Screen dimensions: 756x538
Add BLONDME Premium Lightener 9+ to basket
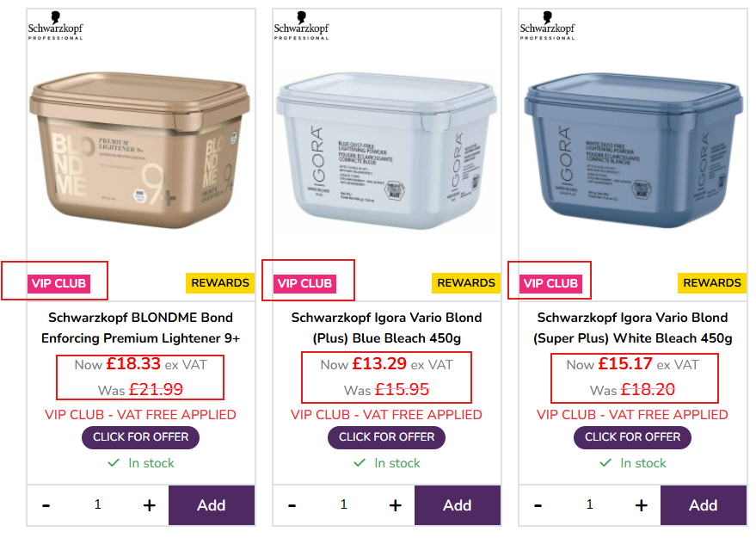[211, 505]
